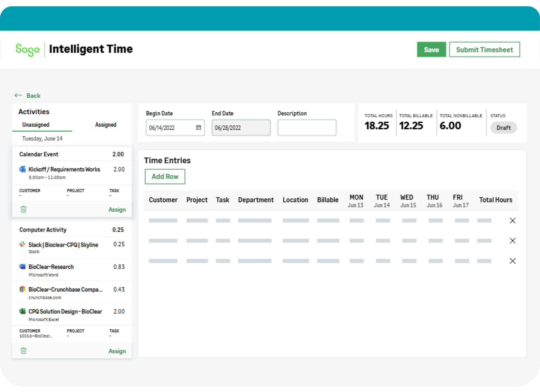Click the Slack icon for Bioclear-CPQ activity
The image size is (540, 392).
click(22, 244)
